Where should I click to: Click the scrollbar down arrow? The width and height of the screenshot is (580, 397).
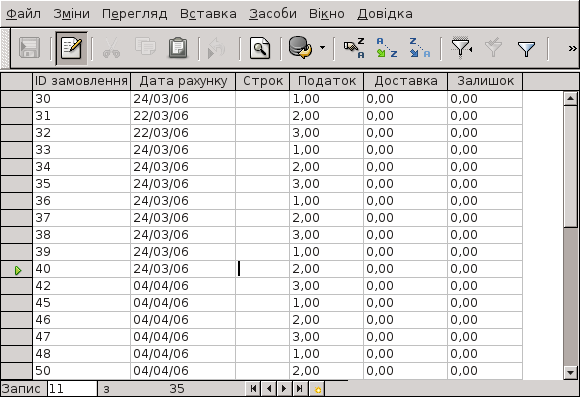pyautogui.click(x=570, y=372)
